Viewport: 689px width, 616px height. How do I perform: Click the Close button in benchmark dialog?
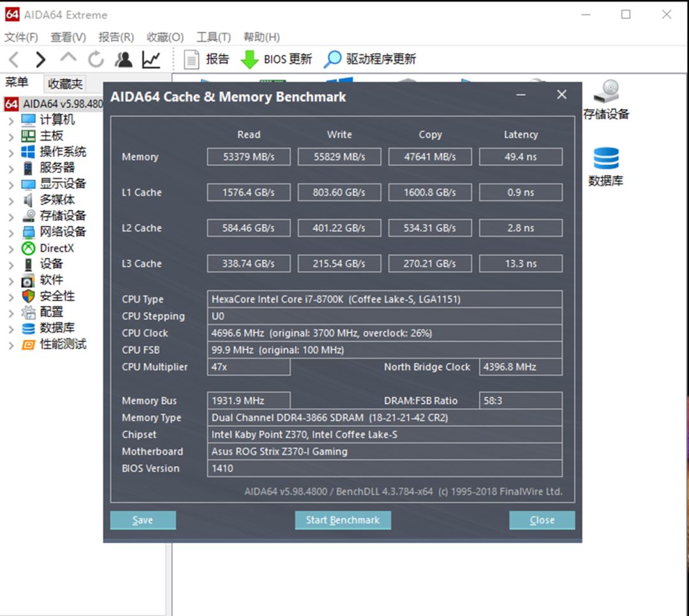tap(542, 520)
